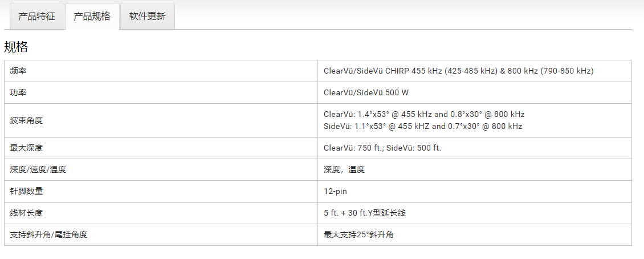
Task: Switch to the 产品特征 tab
Action: click(36, 16)
